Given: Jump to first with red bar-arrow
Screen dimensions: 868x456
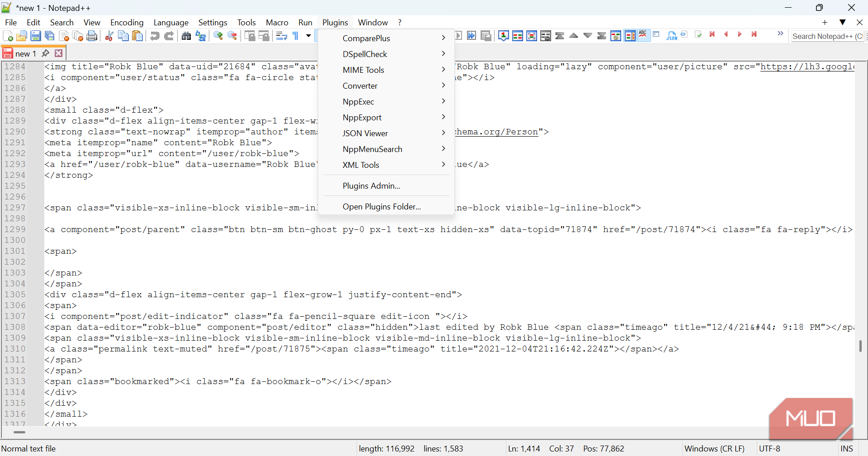Looking at the screenshot, I should 712,34.
